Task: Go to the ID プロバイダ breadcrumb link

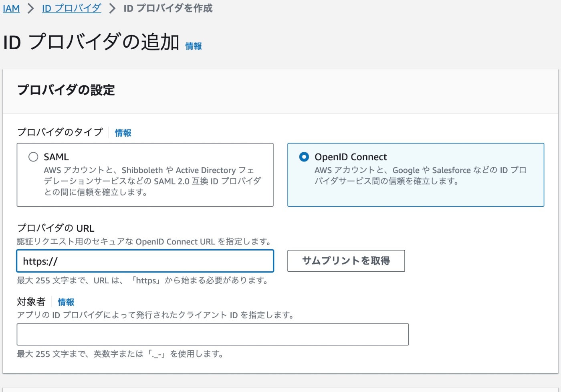Action: [72, 8]
